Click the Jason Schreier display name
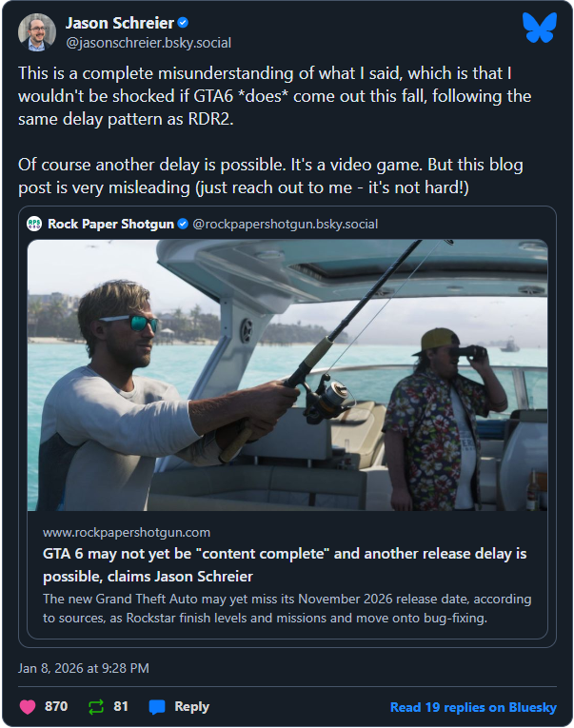574x728 pixels. click(119, 23)
